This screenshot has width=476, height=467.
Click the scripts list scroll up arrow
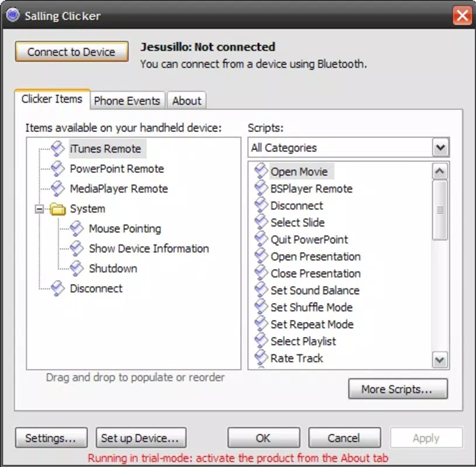point(440,172)
